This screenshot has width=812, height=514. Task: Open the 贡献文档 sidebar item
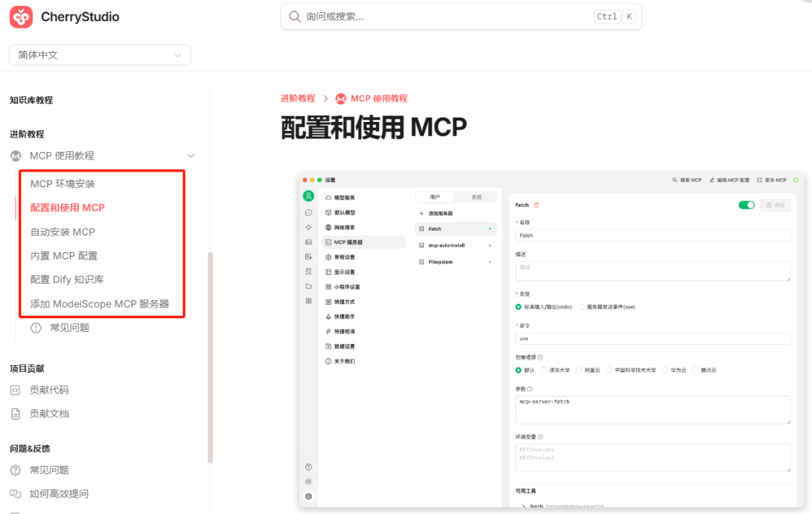(49, 413)
